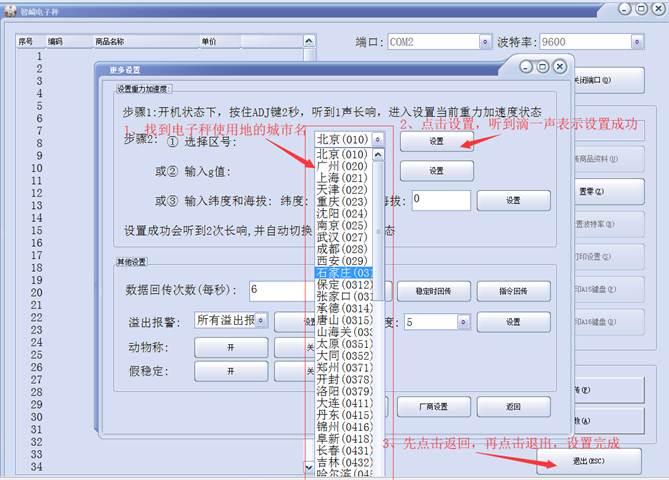
Task: Click the 返回 button
Action: [x=513, y=407]
